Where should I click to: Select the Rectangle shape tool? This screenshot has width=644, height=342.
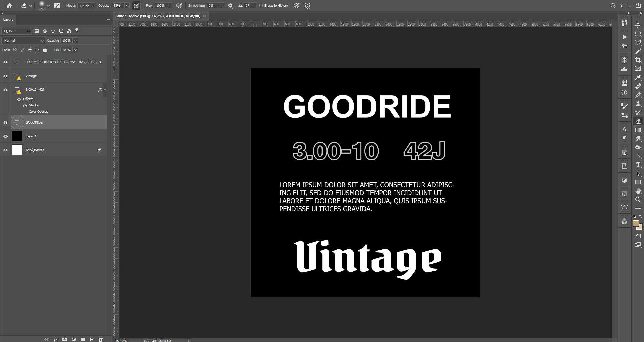pyautogui.click(x=638, y=182)
